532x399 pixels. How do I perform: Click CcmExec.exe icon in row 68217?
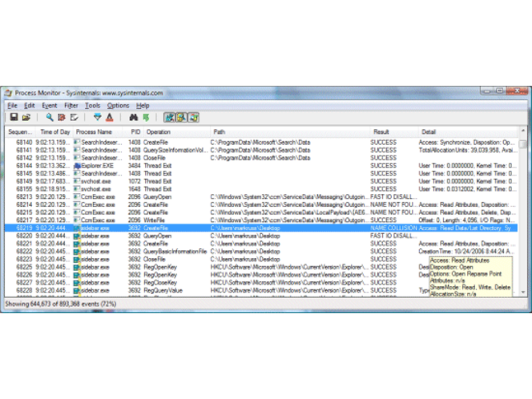78,220
